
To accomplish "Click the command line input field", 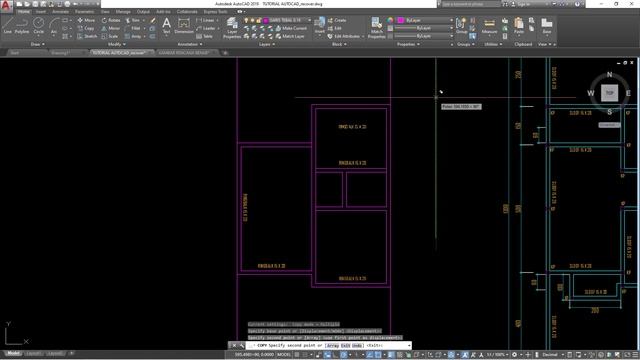I will click(x=329, y=345).
